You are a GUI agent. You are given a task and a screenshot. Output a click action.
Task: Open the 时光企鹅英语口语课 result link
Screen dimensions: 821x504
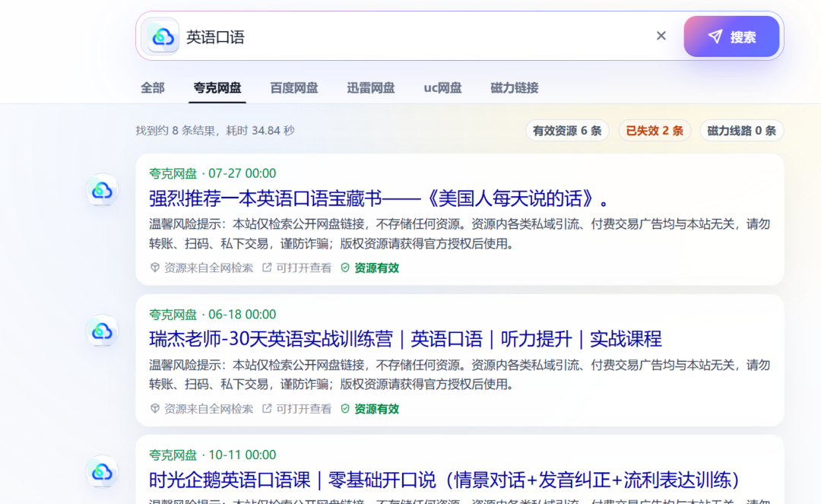tap(444, 480)
